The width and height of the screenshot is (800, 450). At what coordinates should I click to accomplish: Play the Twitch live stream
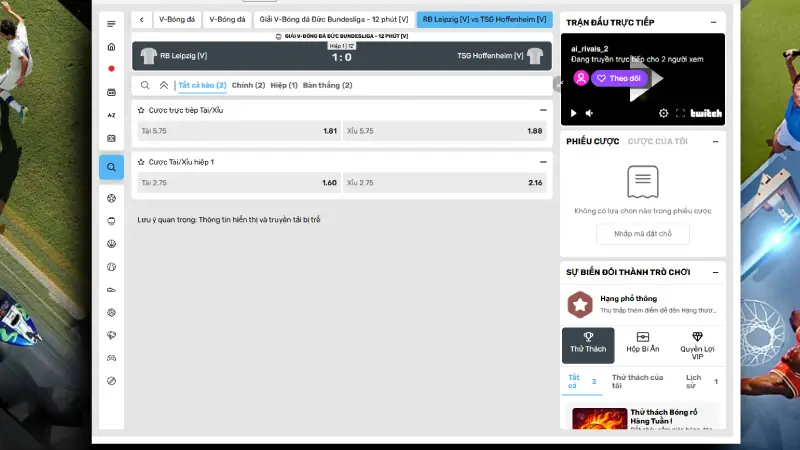[x=574, y=114]
